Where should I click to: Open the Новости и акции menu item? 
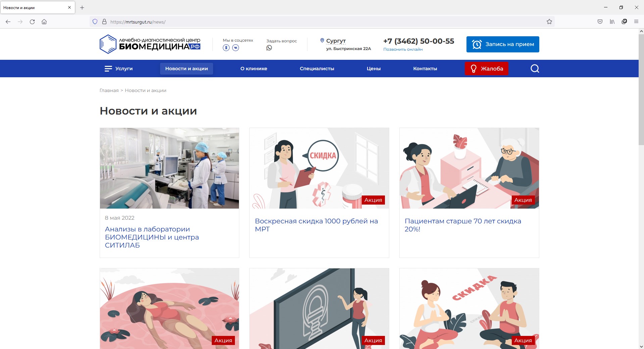point(187,69)
